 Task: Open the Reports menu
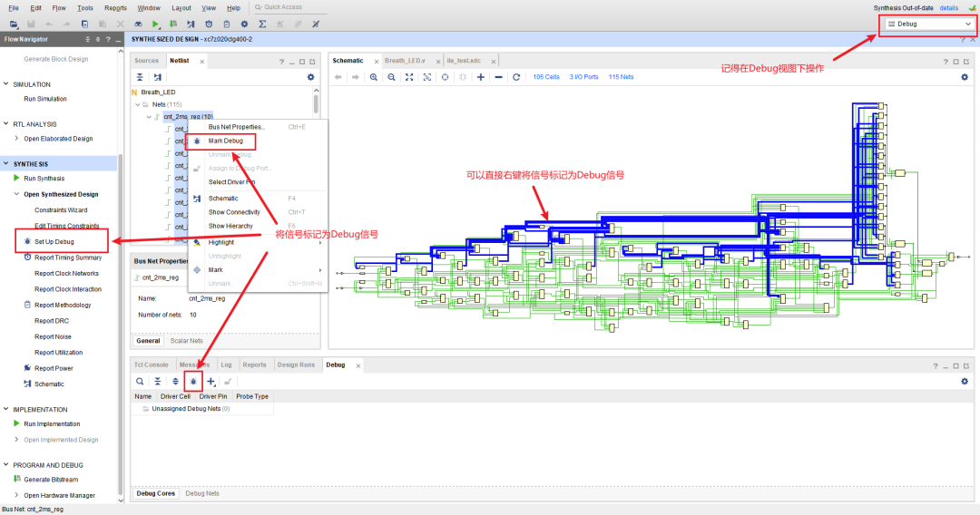click(115, 8)
